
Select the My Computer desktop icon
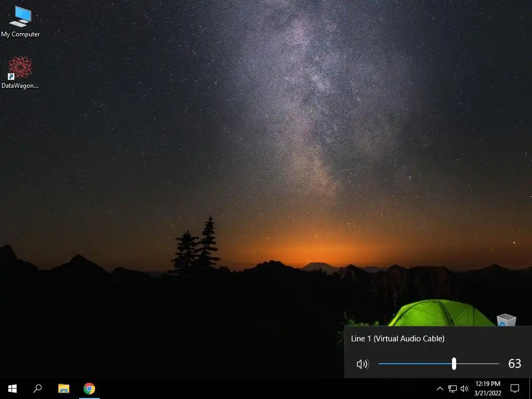(x=20, y=21)
